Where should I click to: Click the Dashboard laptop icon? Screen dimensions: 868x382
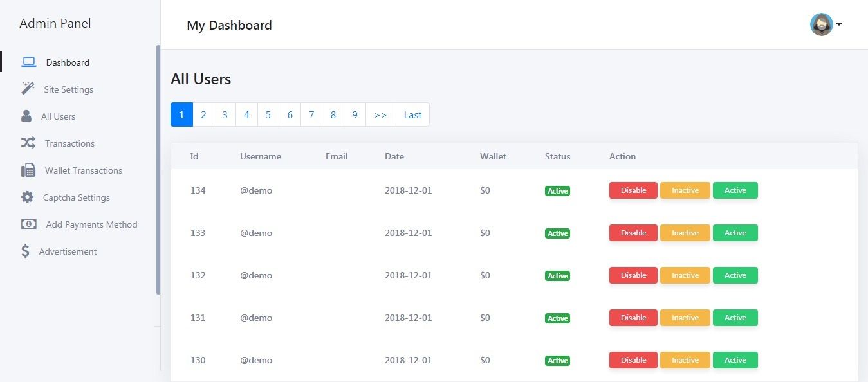click(28, 62)
